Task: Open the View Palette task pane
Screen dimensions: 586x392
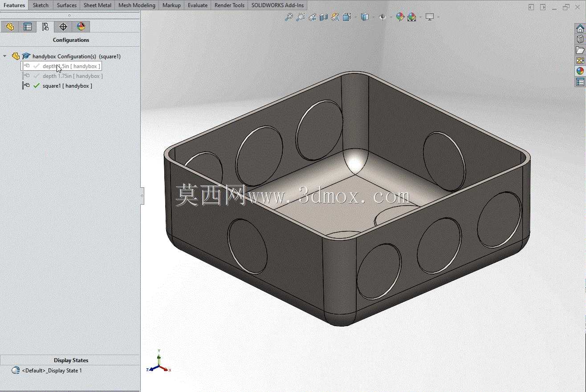Action: point(580,61)
